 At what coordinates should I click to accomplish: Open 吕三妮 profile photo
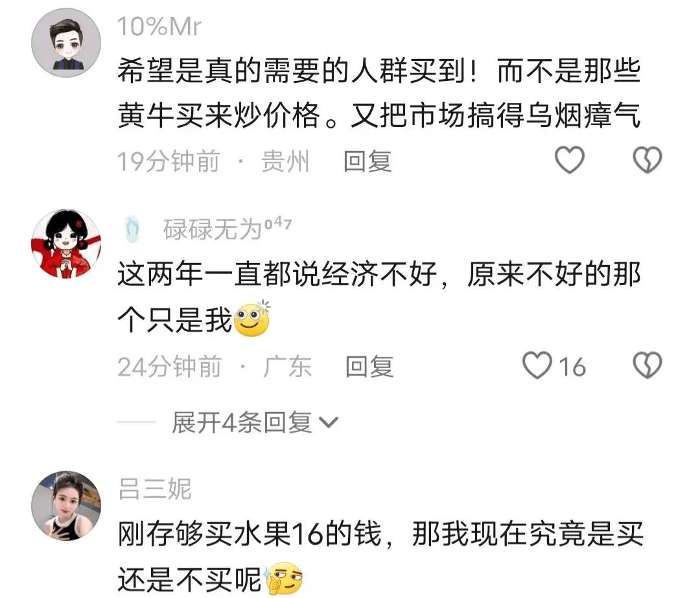pyautogui.click(x=66, y=505)
